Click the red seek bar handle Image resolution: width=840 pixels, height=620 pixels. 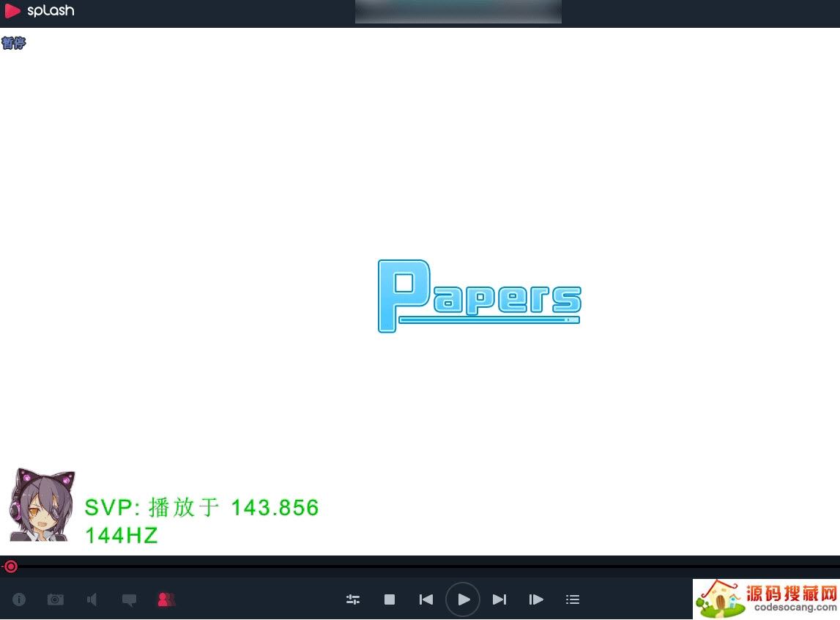pyautogui.click(x=11, y=567)
